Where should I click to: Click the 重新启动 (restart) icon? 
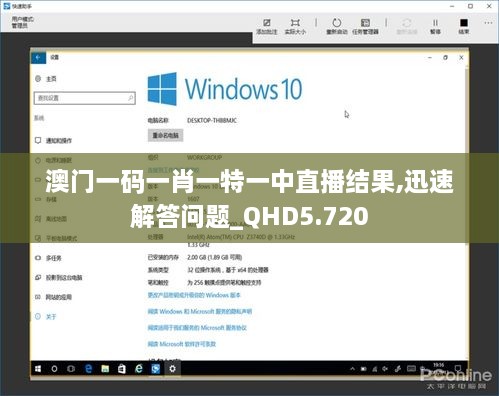click(337, 23)
